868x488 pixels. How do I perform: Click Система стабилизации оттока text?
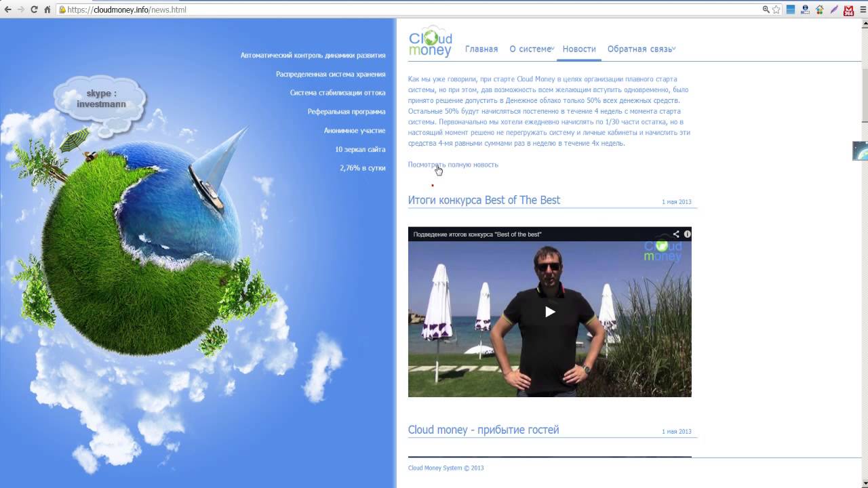(x=338, y=93)
